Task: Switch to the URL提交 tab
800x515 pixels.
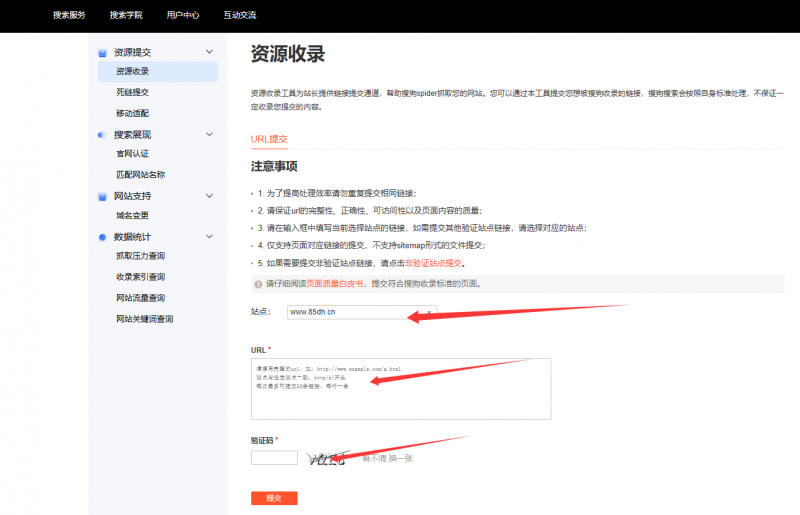Action: click(269, 139)
